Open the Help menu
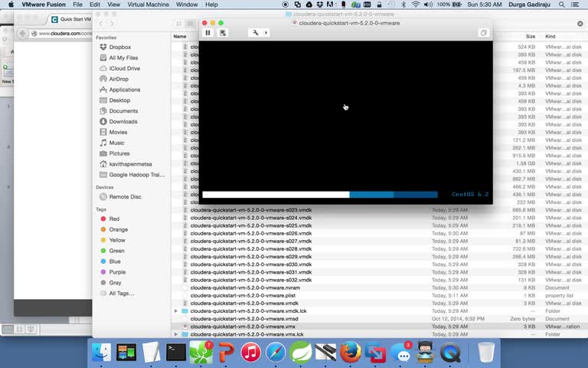Image resolution: width=588 pixels, height=368 pixels. tap(211, 5)
